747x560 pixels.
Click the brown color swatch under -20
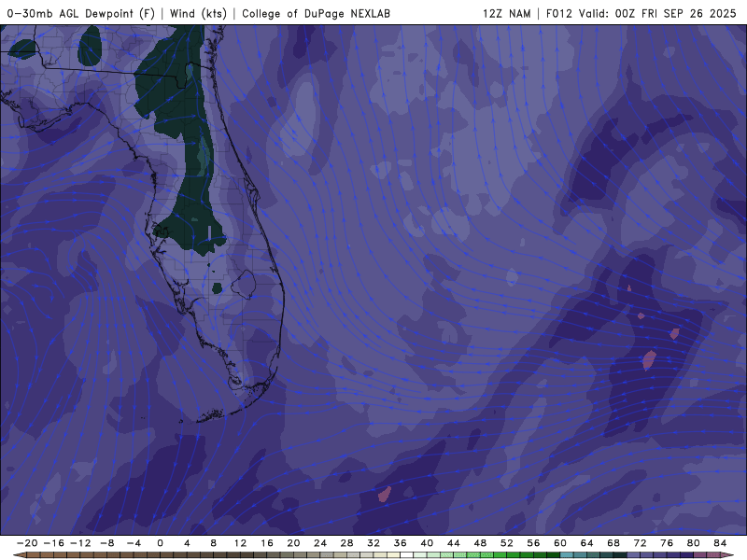tap(34, 555)
